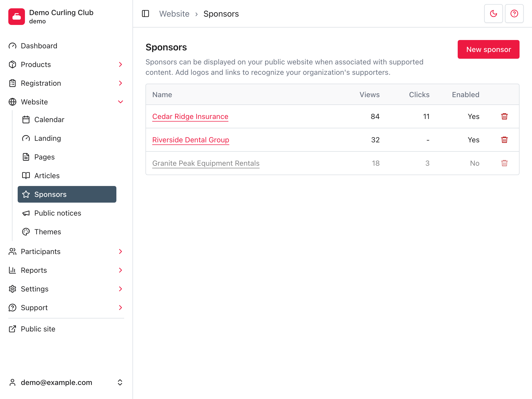Remove Granite Peak Equipment Rentals via the trash icon
This screenshot has width=532, height=399.
tap(504, 163)
